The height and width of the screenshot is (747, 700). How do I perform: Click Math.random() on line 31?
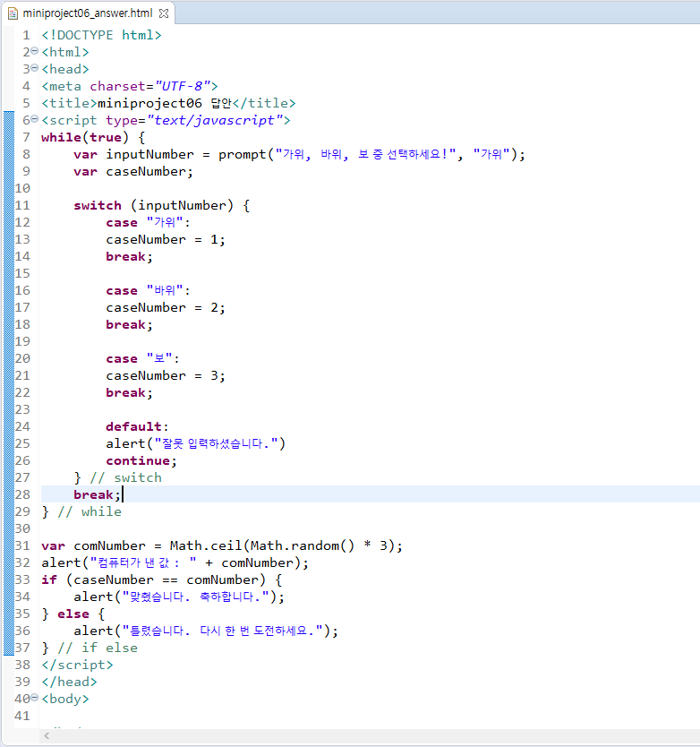pyautogui.click(x=303, y=546)
